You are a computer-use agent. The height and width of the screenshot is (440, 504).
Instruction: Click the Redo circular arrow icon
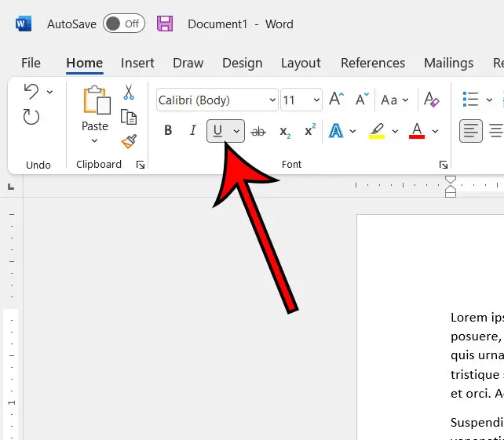(x=31, y=117)
